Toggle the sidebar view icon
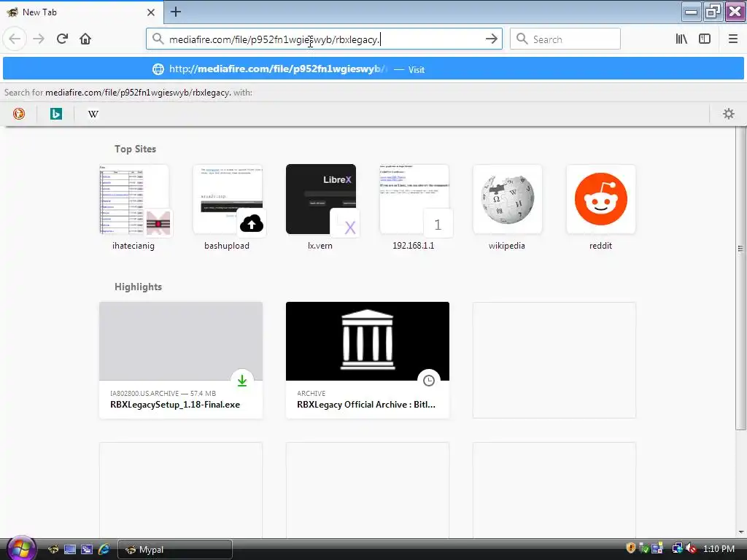The height and width of the screenshot is (560, 747). coord(705,39)
